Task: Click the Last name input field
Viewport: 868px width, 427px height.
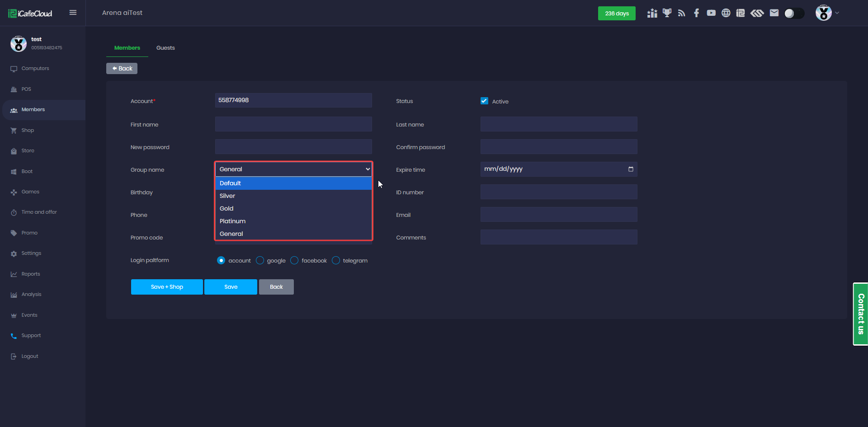Action: [x=559, y=124]
